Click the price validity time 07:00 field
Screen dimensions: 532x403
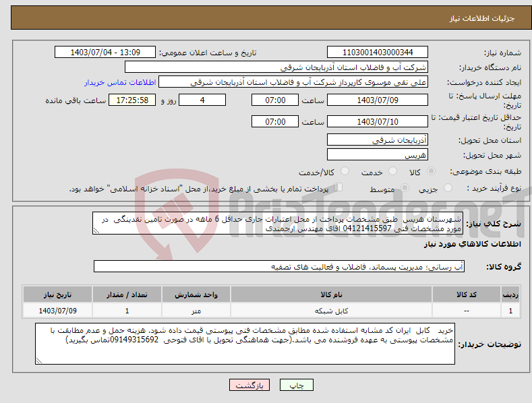(275, 121)
